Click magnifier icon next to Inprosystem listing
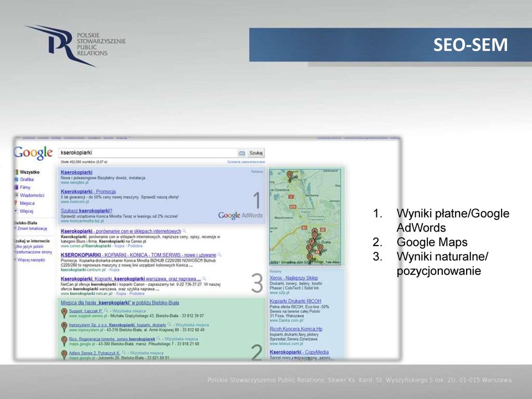This screenshot has height=399, width=532. pyautogui.click(x=169, y=325)
